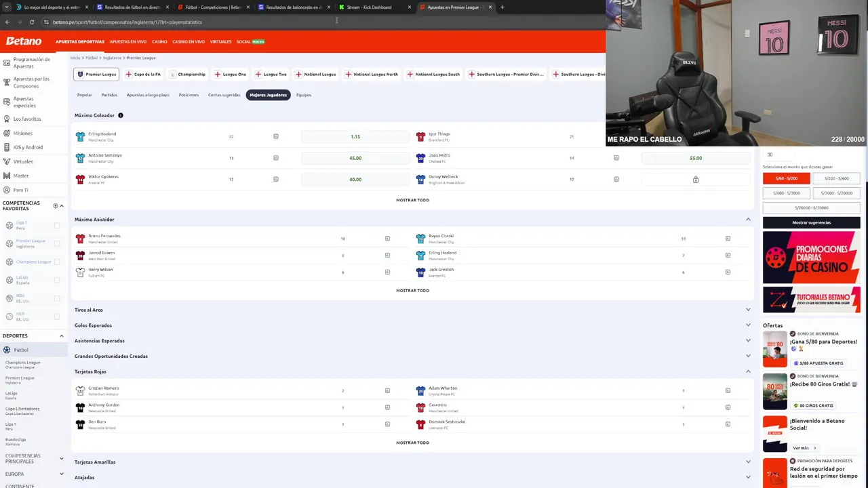868x488 pixels.
Task: Expand the Tarjetas Amarillas section
Action: tap(748, 462)
